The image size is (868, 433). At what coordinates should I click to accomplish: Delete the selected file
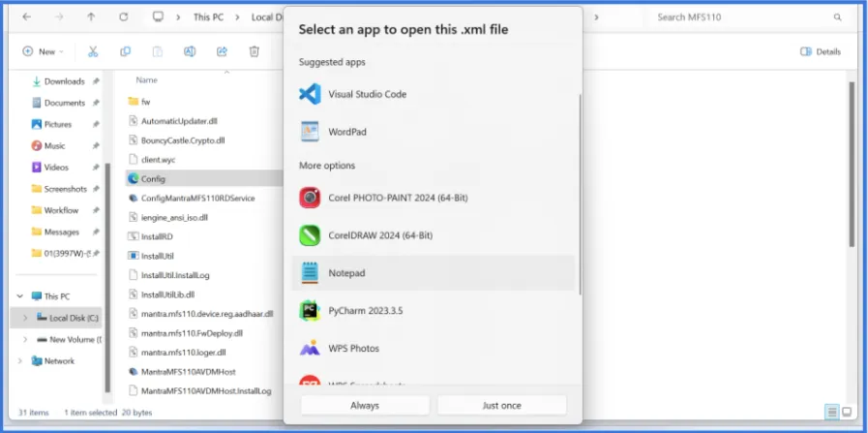254,51
